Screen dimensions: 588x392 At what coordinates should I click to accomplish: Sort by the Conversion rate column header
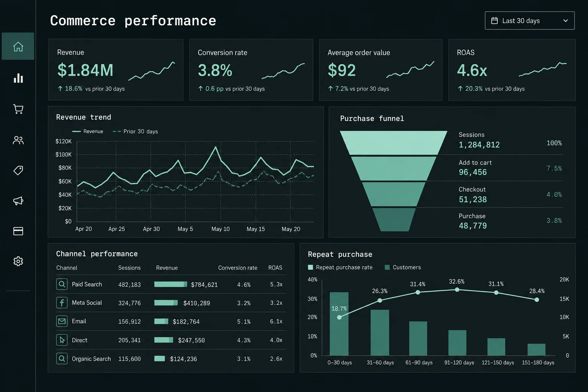point(238,268)
